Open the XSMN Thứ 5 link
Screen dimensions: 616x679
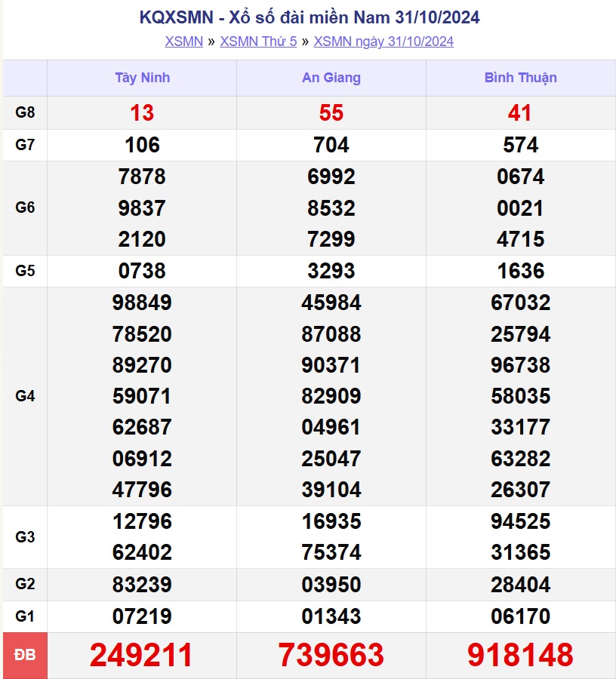click(258, 41)
